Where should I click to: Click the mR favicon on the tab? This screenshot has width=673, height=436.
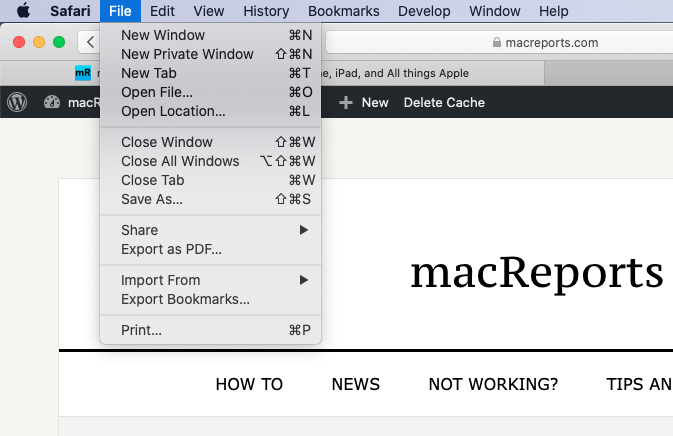[83, 73]
